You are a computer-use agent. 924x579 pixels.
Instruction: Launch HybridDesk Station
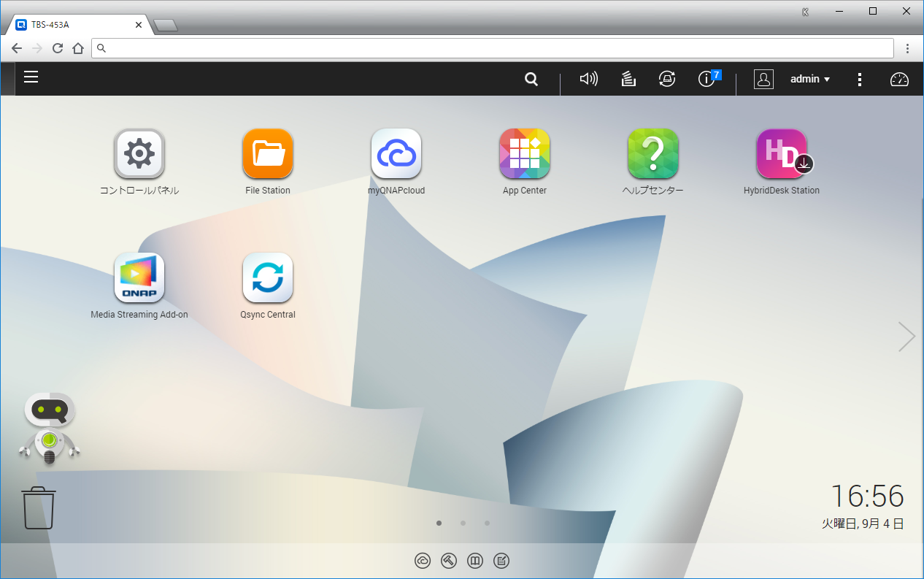[782, 154]
